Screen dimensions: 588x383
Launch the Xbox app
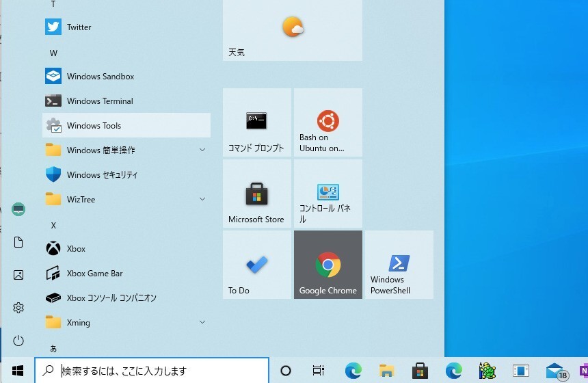click(76, 249)
